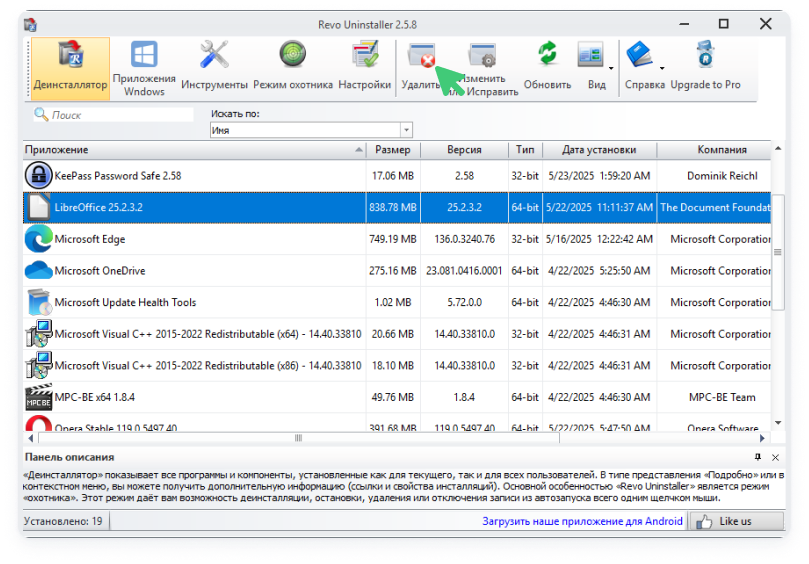Click the LibreOffice document icon
809x564 pixels.
tap(39, 207)
